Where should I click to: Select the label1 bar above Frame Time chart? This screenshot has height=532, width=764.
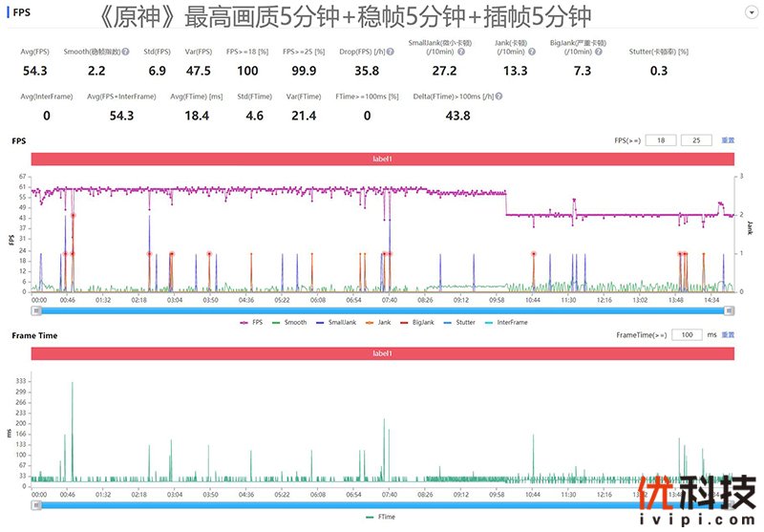click(x=383, y=353)
